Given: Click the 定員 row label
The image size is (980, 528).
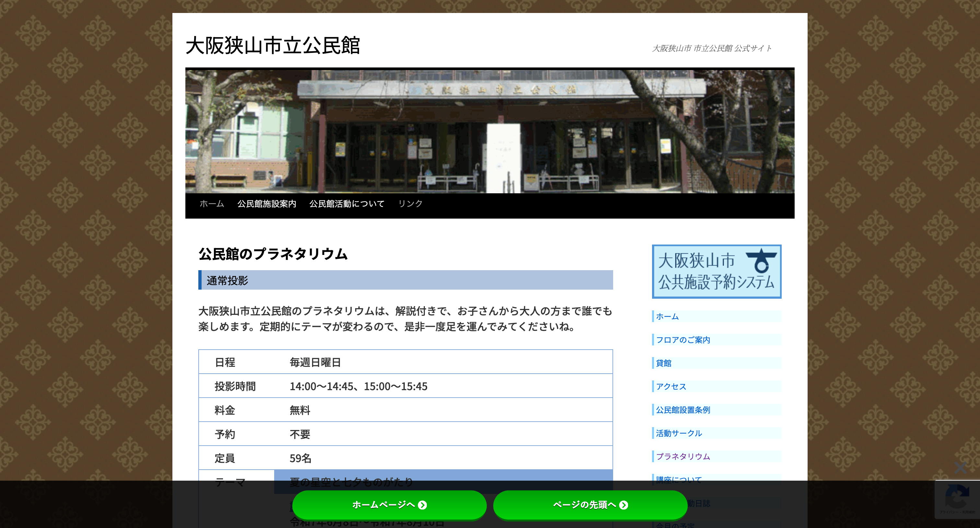Looking at the screenshot, I should [x=225, y=458].
